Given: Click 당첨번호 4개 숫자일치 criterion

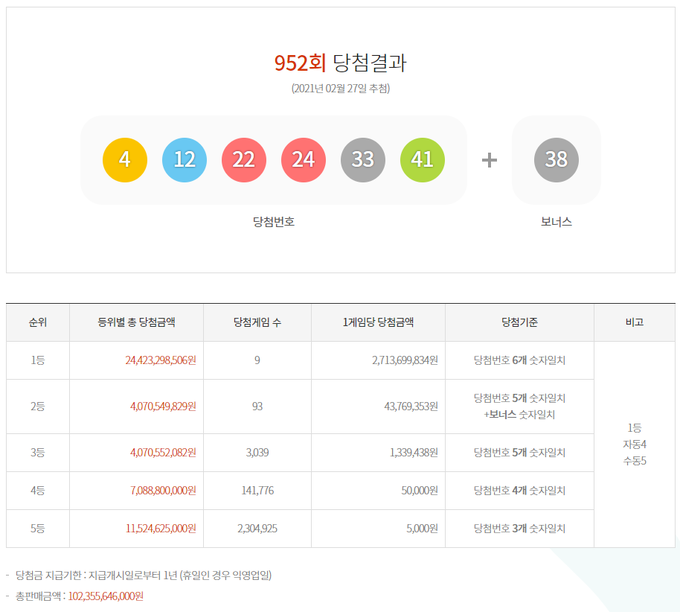Looking at the screenshot, I should 520,491.
